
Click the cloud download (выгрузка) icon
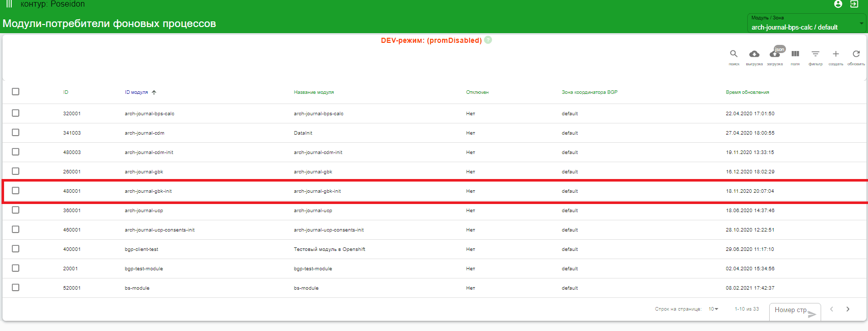754,54
